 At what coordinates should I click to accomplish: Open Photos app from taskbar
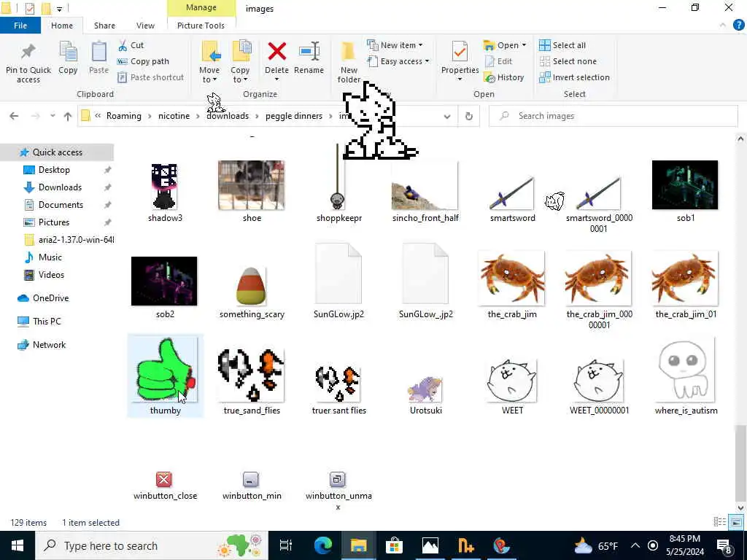[430, 545]
